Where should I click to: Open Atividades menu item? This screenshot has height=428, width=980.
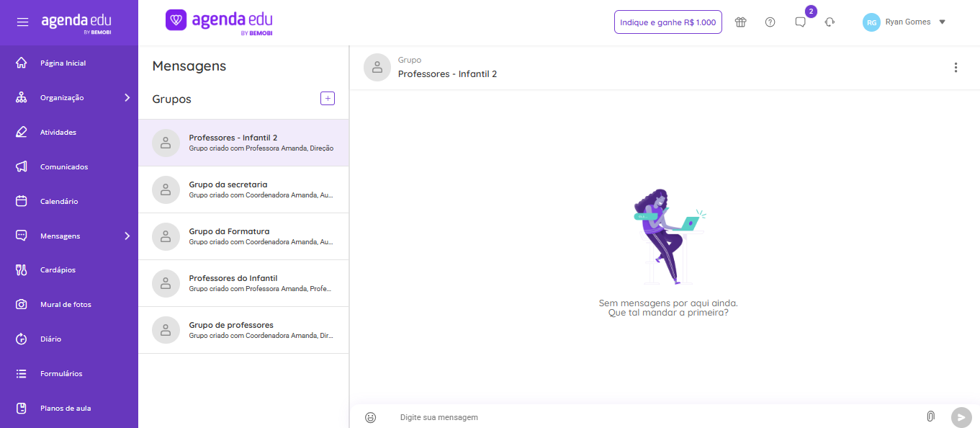tap(69, 132)
